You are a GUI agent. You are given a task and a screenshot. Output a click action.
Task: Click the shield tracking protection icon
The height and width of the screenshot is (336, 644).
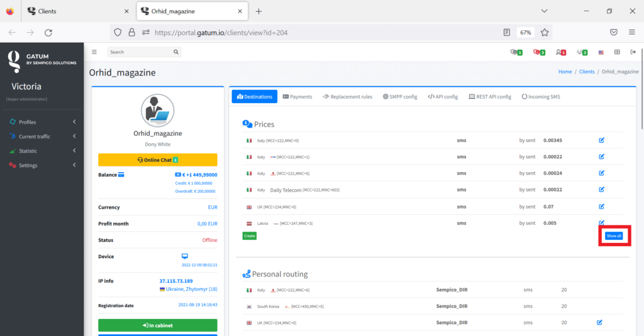pyautogui.click(x=118, y=33)
